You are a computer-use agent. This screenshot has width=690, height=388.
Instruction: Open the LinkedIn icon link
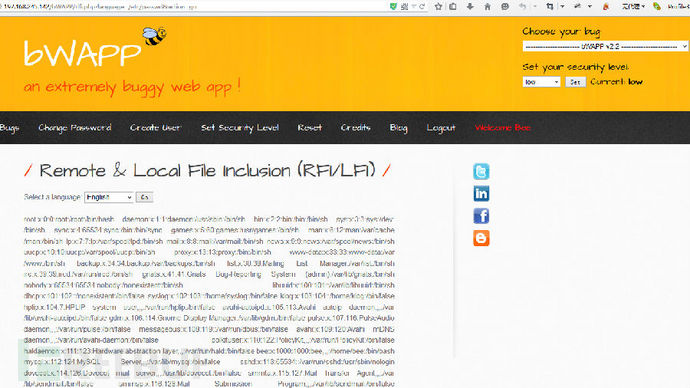481,194
